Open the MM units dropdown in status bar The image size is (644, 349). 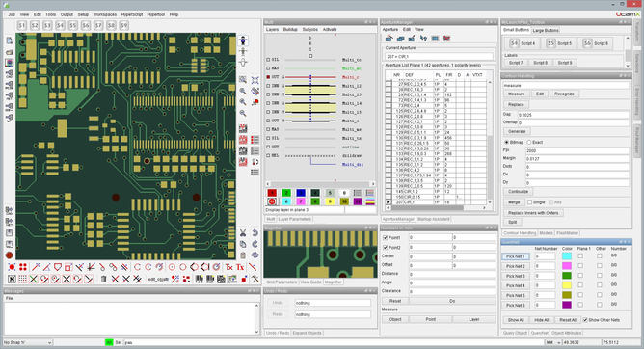[552, 342]
